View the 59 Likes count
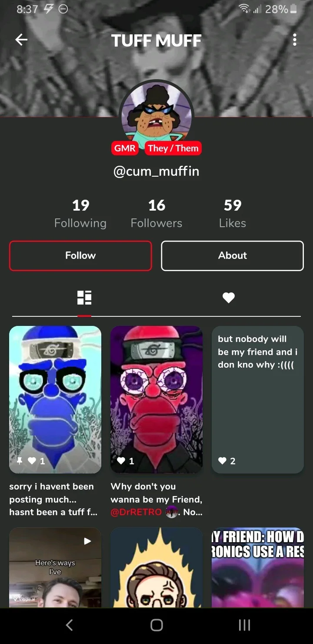The height and width of the screenshot is (644, 313). pos(233,213)
